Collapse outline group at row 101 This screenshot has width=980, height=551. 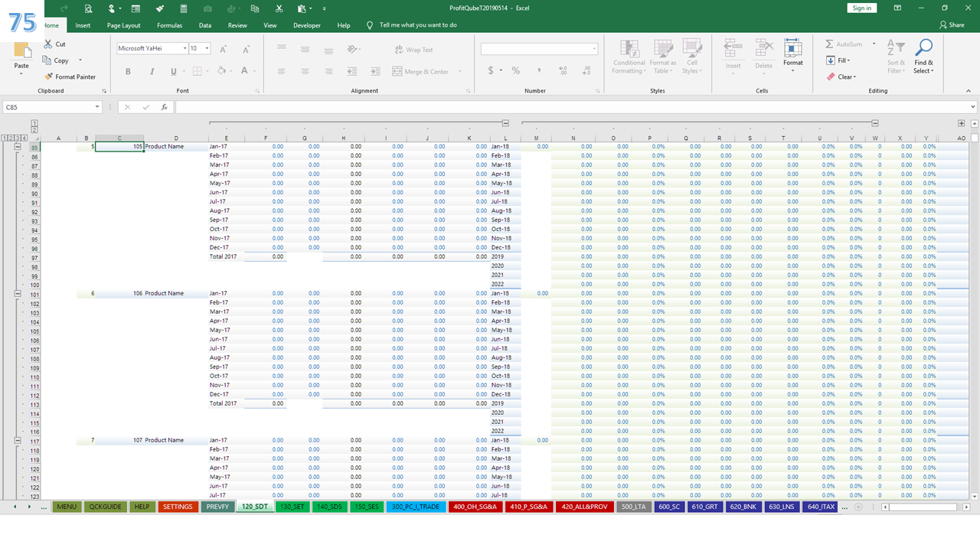coord(18,293)
